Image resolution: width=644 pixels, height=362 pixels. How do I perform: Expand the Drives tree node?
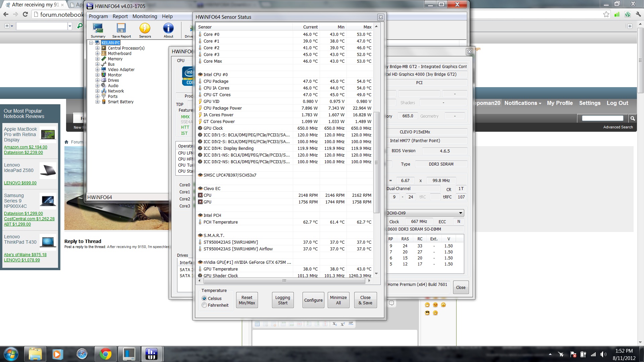[97, 80]
